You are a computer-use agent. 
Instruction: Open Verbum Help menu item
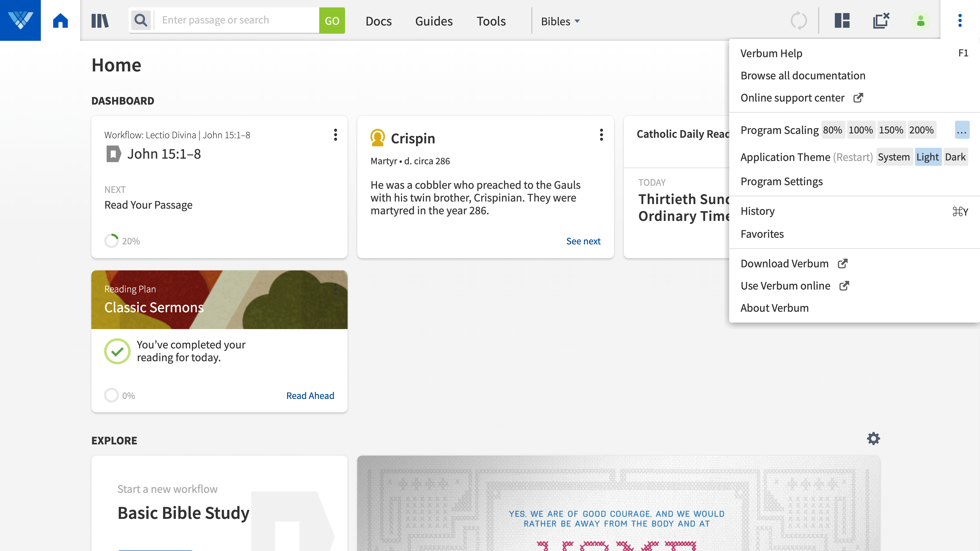(854, 53)
